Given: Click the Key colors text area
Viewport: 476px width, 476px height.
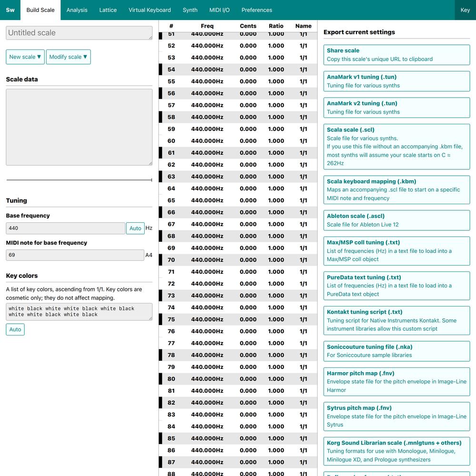Looking at the screenshot, I should pyautogui.click(x=79, y=311).
